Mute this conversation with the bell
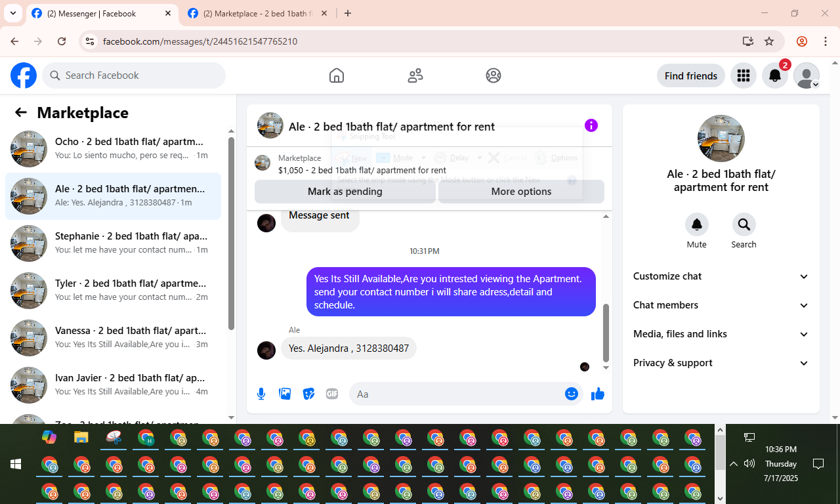The width and height of the screenshot is (840, 504). (697, 224)
